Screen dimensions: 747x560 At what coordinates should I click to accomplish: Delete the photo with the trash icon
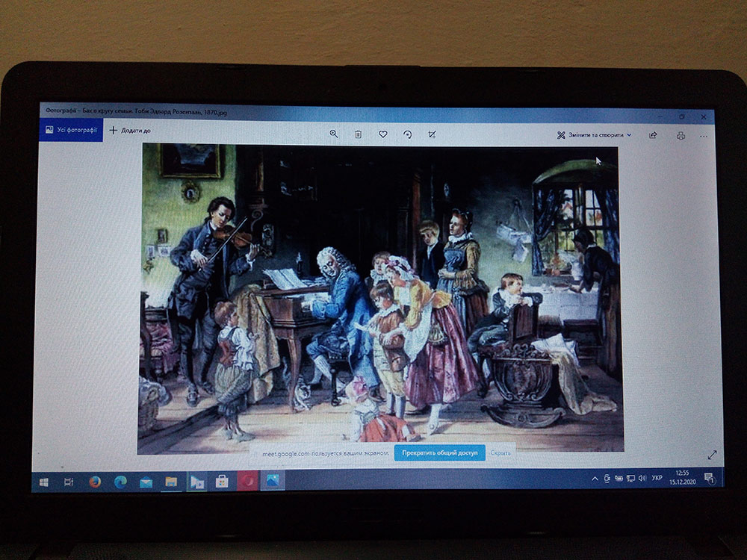[359, 134]
